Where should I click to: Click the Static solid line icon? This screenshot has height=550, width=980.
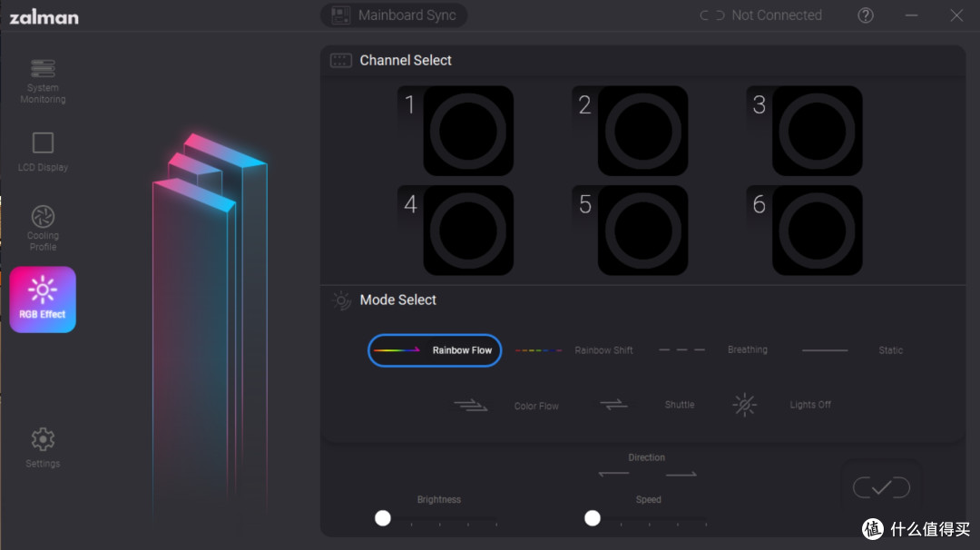825,350
